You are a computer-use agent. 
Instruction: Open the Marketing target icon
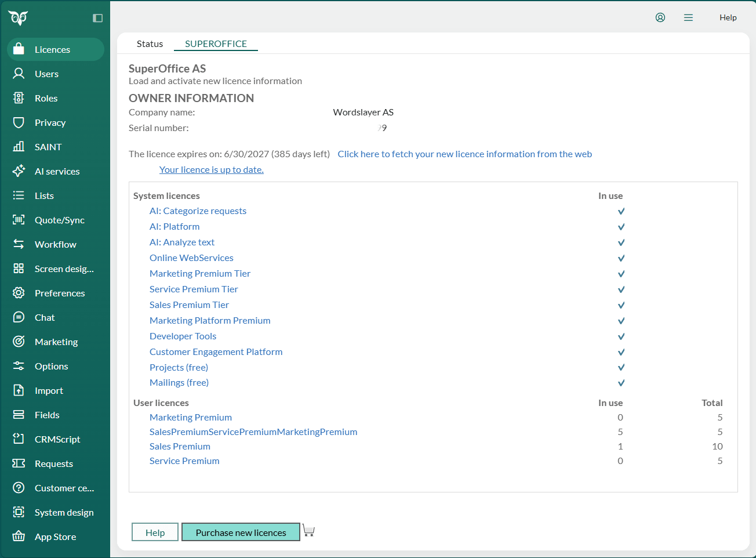click(x=19, y=342)
